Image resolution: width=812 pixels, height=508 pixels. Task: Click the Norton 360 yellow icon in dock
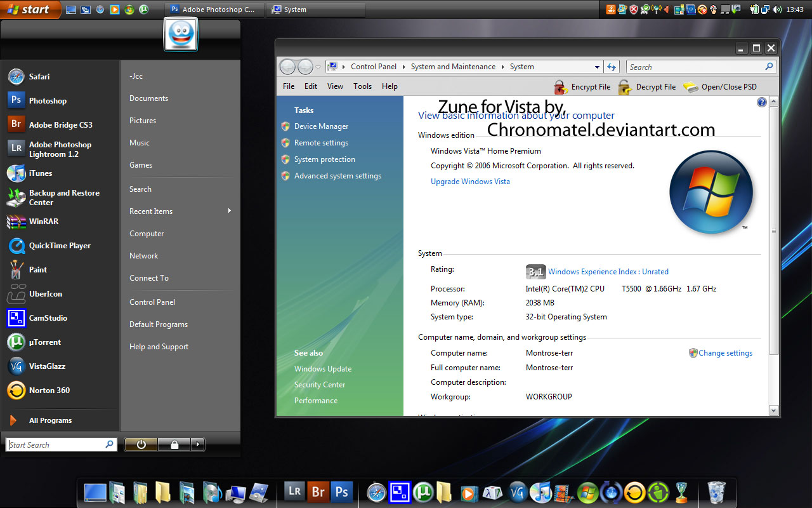634,492
